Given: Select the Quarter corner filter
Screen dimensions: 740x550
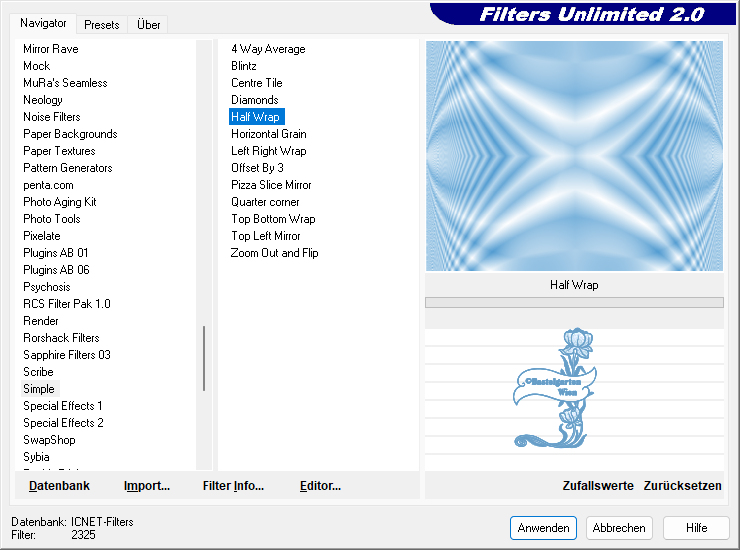Looking at the screenshot, I should (x=265, y=202).
